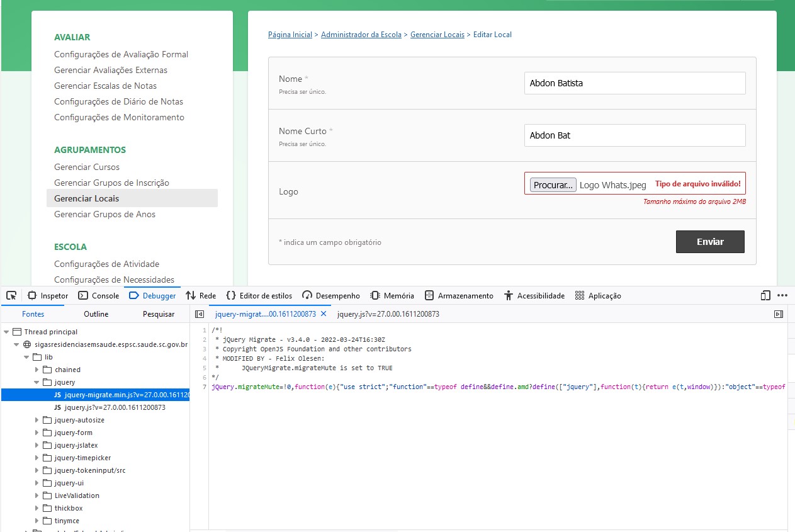Open Gerenciar Avaliações Externas link

point(111,70)
